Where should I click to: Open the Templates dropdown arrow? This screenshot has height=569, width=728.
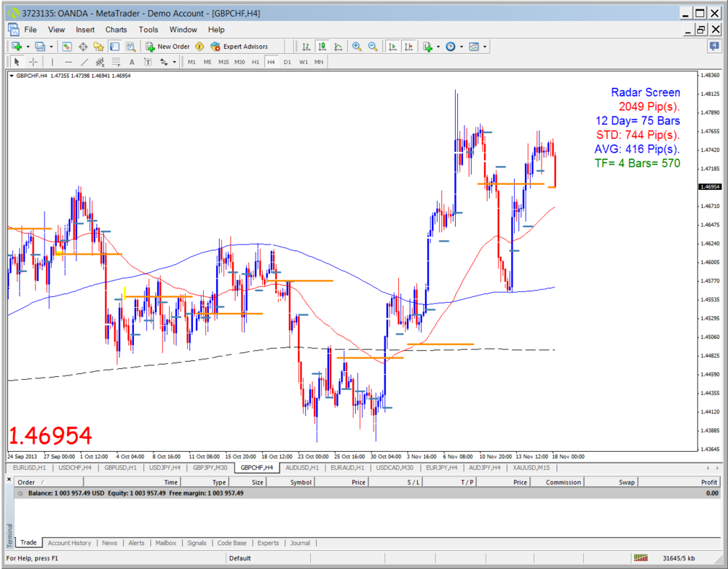(x=485, y=47)
